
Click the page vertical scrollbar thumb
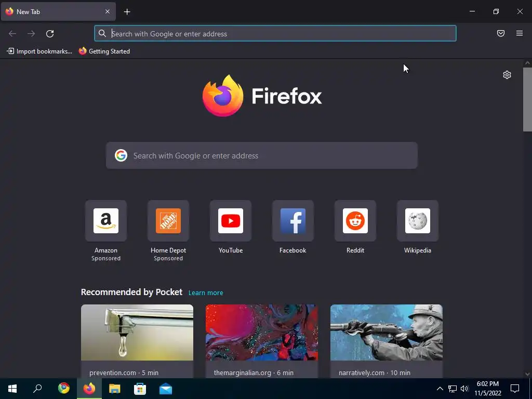tap(527, 99)
